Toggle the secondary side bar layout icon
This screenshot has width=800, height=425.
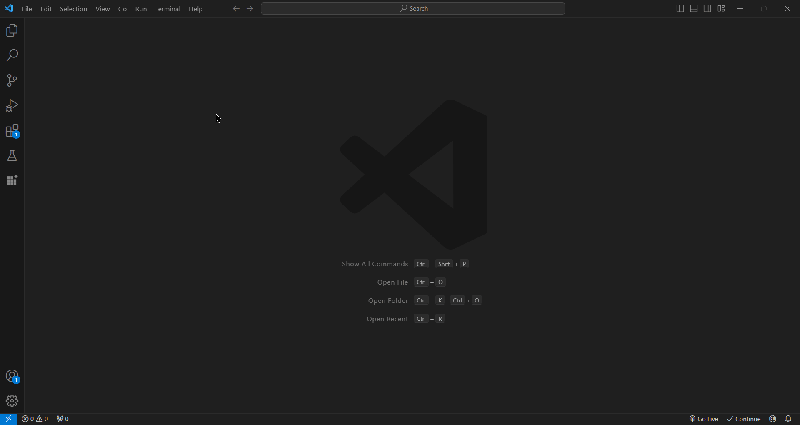point(707,9)
